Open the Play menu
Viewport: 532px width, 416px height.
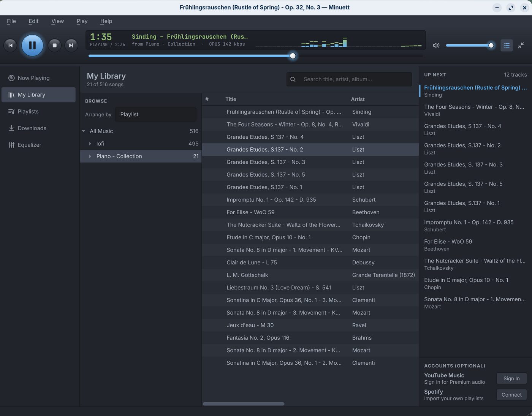(82, 21)
